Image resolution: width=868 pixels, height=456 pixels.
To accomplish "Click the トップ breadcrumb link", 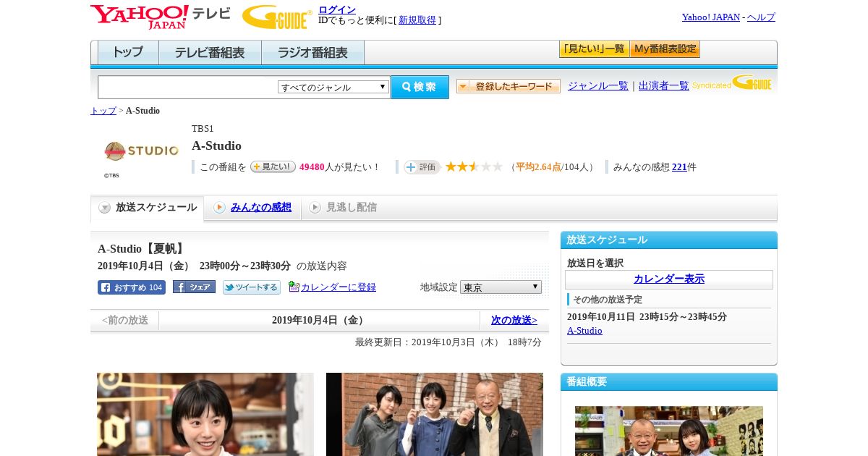I will (103, 111).
